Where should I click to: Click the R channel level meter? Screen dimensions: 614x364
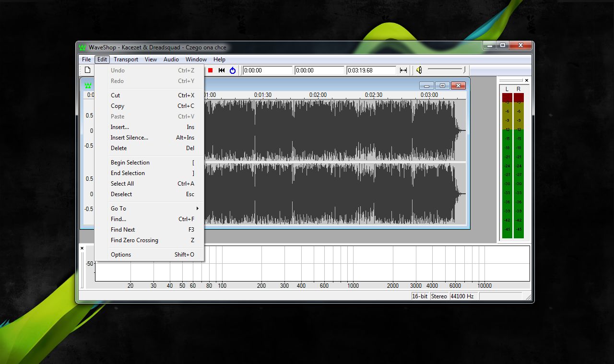[x=519, y=165]
